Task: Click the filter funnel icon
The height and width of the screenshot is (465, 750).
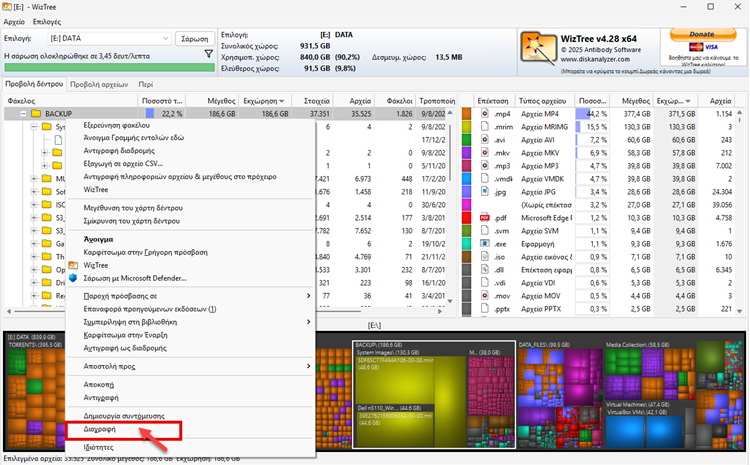Action: (x=209, y=54)
